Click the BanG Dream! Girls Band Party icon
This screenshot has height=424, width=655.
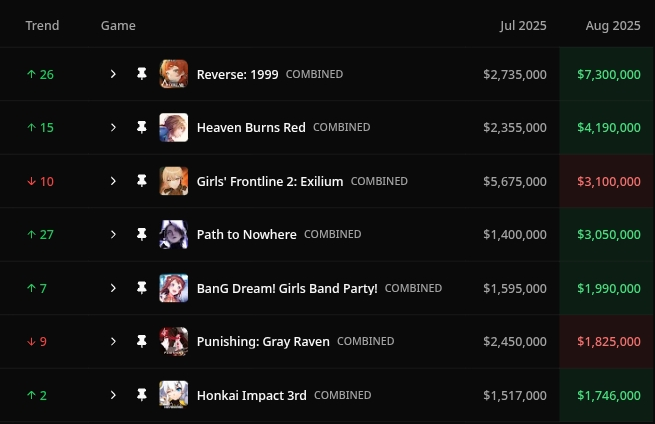[x=173, y=288]
